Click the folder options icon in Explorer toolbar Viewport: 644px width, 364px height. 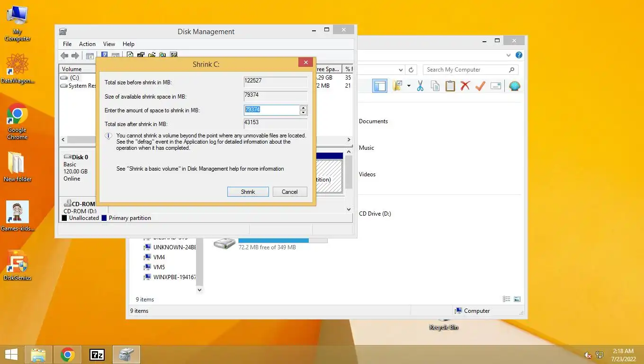pyautogui.click(x=397, y=86)
